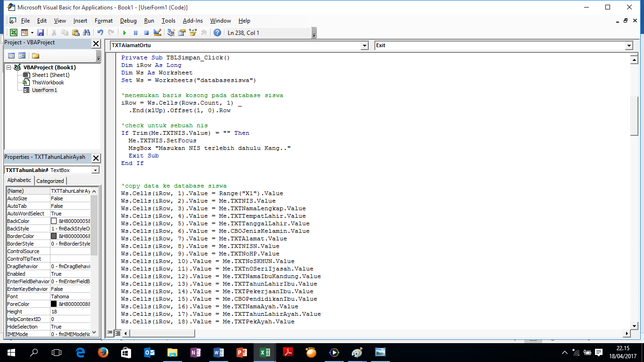
Task: Open Find with the binoculars icon
Action: coord(86,33)
